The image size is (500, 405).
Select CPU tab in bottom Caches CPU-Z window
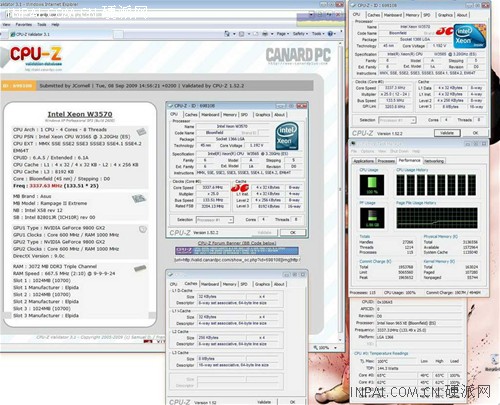coord(174,284)
